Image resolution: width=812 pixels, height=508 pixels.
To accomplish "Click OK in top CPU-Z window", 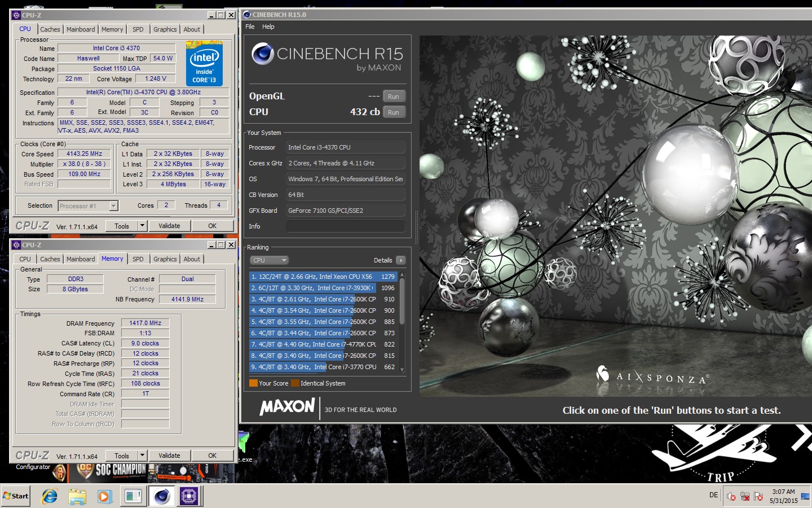I will coord(212,226).
